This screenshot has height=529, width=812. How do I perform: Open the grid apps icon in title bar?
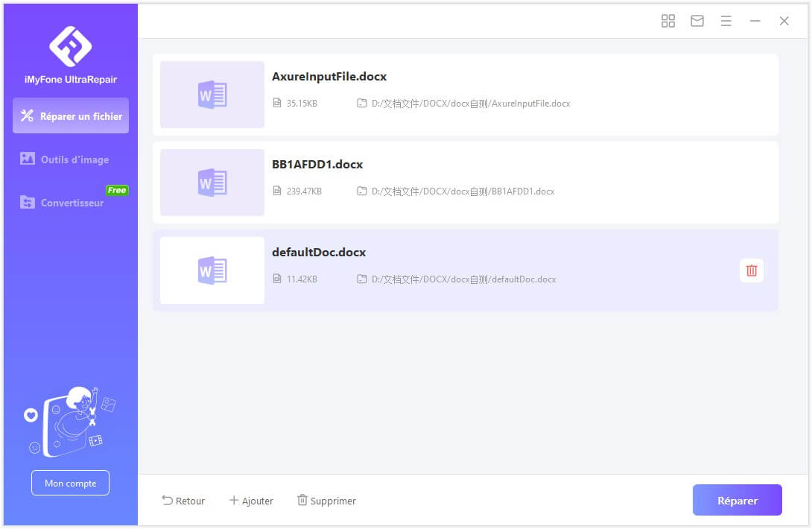pyautogui.click(x=668, y=21)
